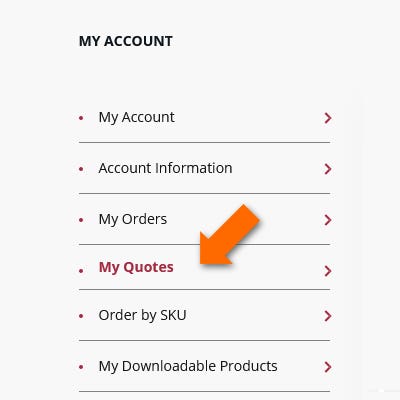Open the Account Information page

pos(165,168)
